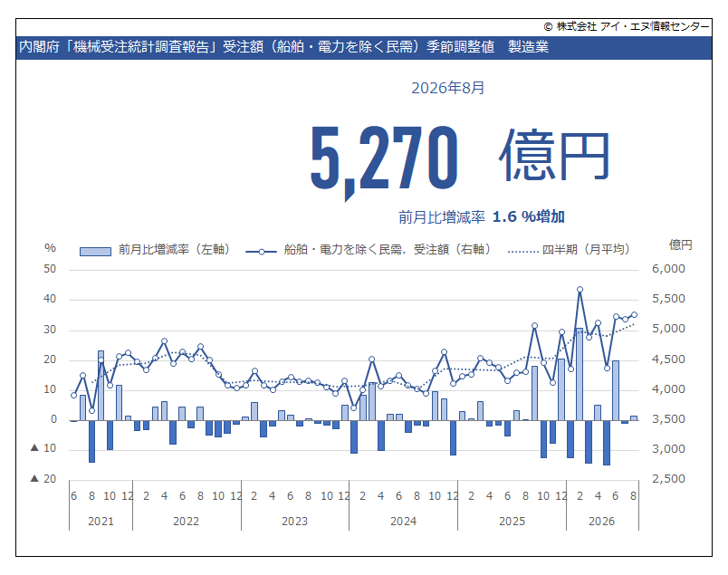The image size is (728, 575).
Task: Click the left axis value 40
Action: pos(50,299)
